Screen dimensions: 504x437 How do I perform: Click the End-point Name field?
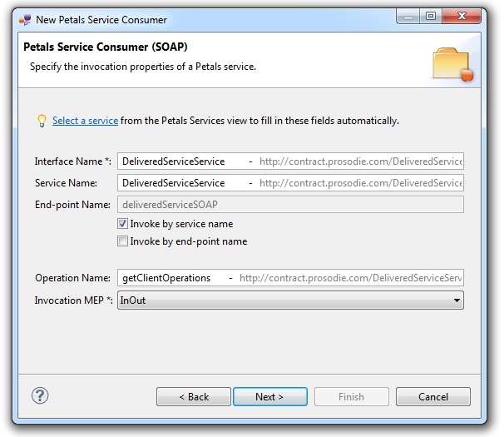(x=291, y=204)
